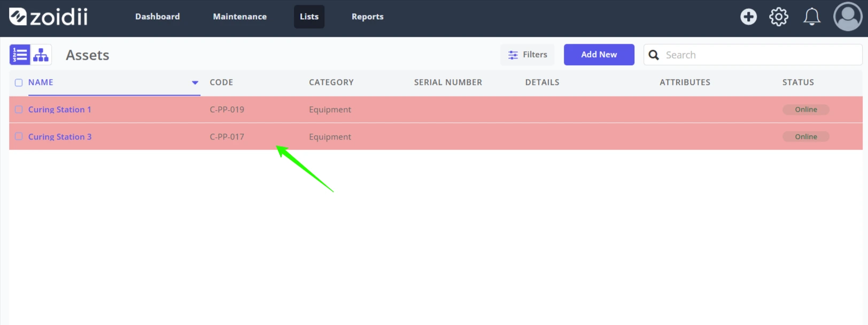Switch to hierarchy tree view icon

pyautogui.click(x=41, y=55)
